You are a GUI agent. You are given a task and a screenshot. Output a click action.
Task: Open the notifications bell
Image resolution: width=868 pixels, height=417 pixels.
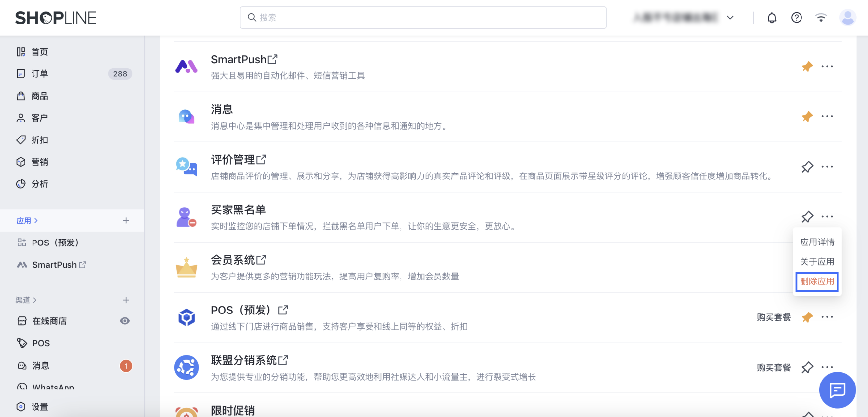[772, 18]
